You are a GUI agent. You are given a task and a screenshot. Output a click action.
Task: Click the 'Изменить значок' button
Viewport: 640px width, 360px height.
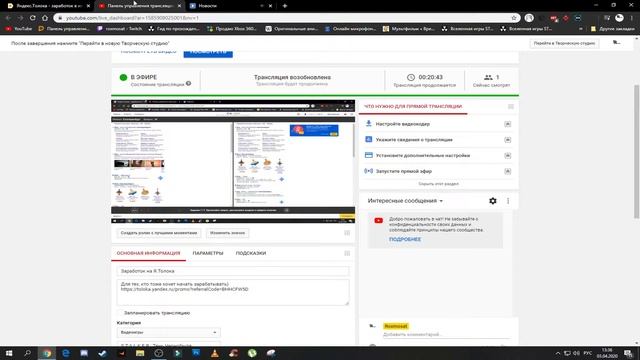tap(227, 233)
